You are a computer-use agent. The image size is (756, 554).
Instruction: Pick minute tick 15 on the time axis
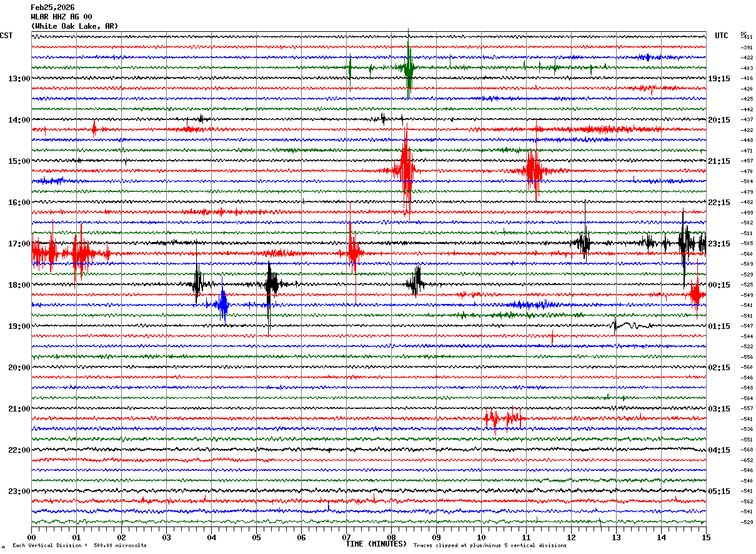pyautogui.click(x=706, y=536)
